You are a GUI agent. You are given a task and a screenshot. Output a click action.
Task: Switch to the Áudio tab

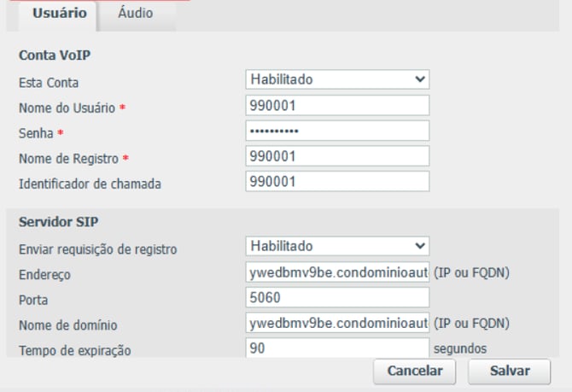[135, 13]
